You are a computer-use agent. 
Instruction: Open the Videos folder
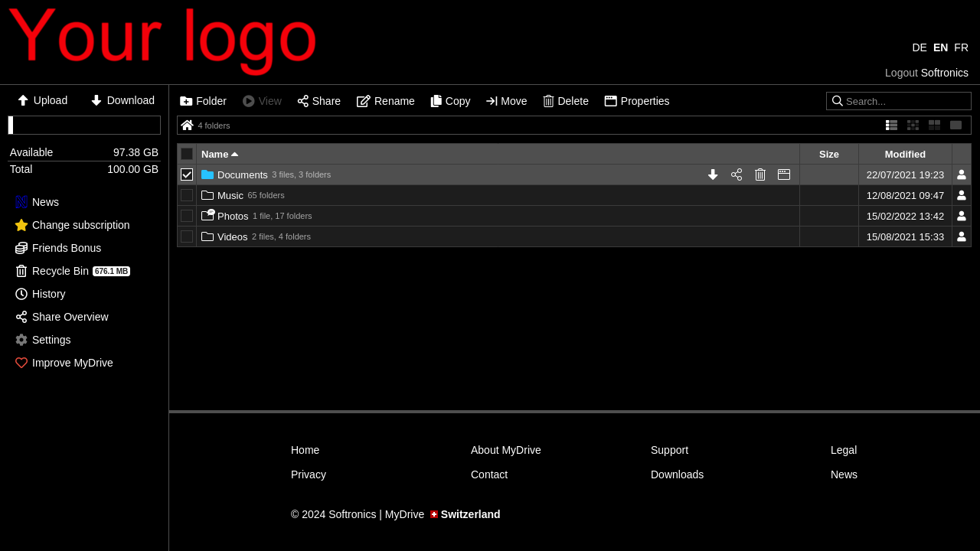pos(233,236)
